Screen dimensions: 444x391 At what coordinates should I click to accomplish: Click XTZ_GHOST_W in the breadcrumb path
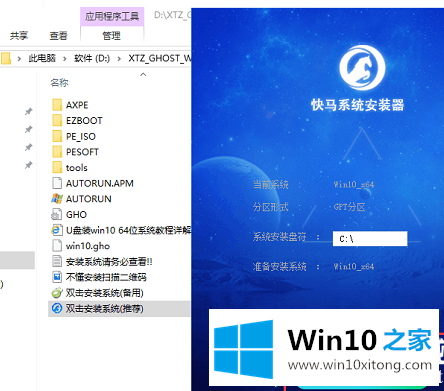(160, 59)
